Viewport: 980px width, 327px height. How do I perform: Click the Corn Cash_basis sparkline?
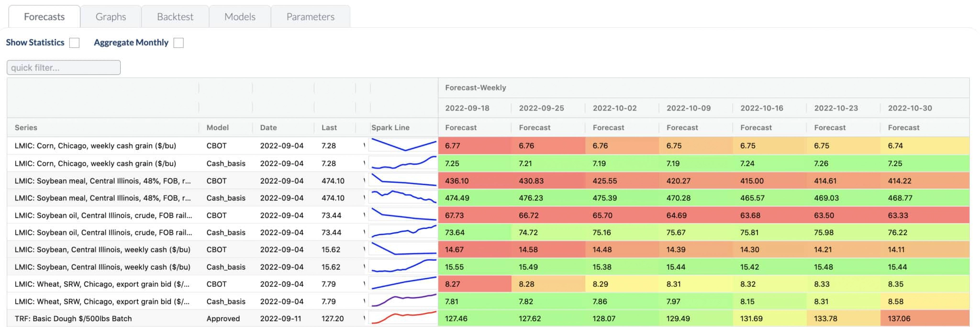pos(403,163)
